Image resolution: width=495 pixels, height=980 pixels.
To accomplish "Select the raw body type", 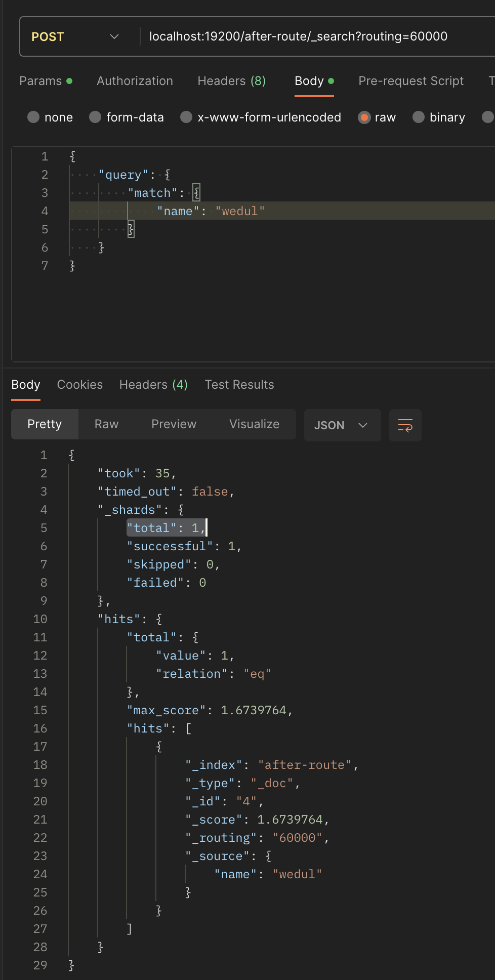I will pos(377,117).
